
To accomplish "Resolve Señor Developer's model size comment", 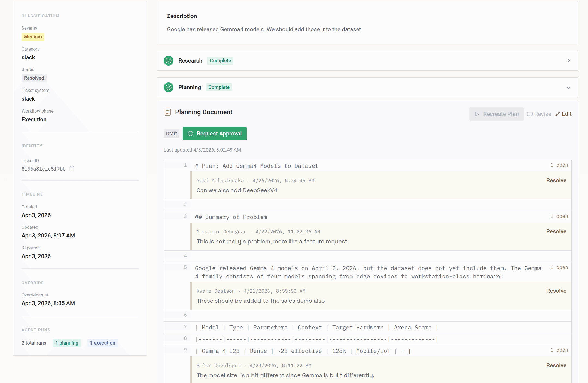I will pyautogui.click(x=556, y=365).
